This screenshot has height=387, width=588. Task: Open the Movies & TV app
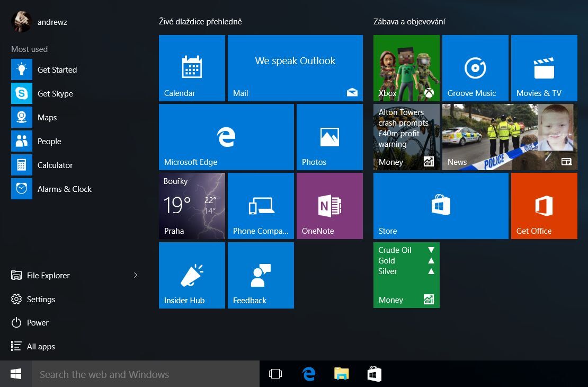tap(544, 68)
